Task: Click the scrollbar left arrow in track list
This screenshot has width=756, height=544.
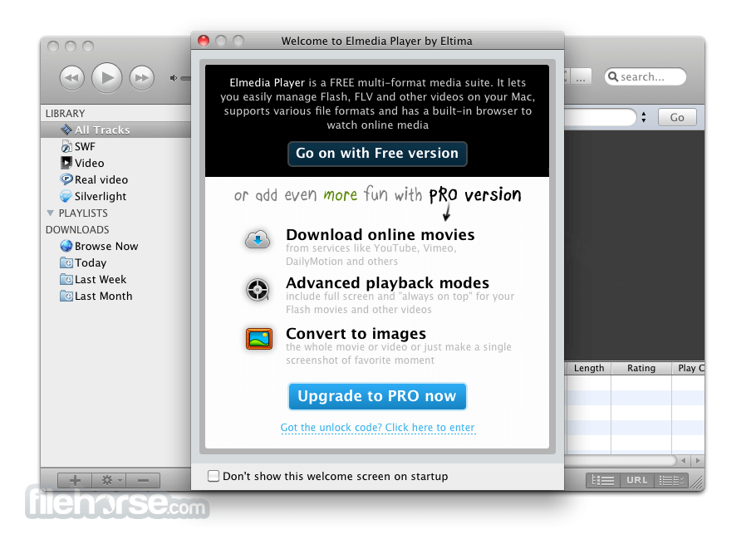Action: [x=683, y=461]
